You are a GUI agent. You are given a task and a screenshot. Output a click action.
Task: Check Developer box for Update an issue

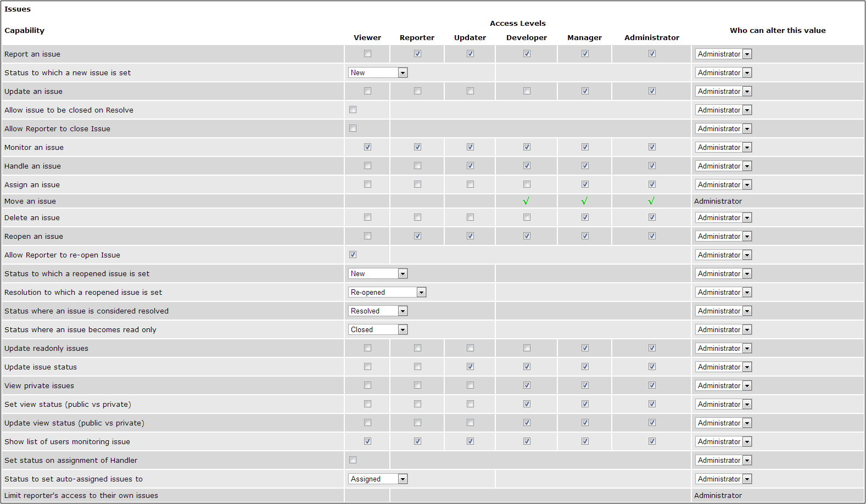click(x=527, y=91)
